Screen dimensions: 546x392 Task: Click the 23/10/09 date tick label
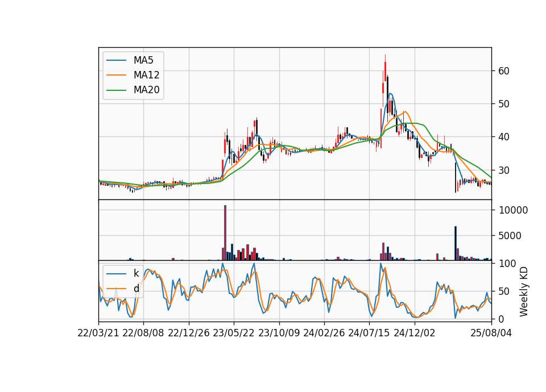point(279,333)
